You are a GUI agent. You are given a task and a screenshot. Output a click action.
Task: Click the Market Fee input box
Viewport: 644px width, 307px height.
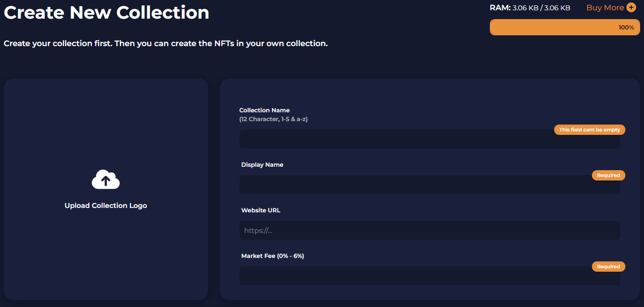tap(393, 276)
